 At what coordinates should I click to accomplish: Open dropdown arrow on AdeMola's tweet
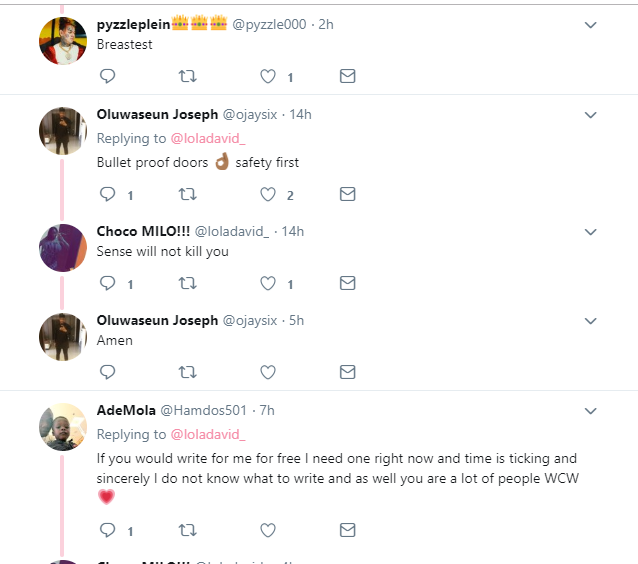click(x=590, y=411)
